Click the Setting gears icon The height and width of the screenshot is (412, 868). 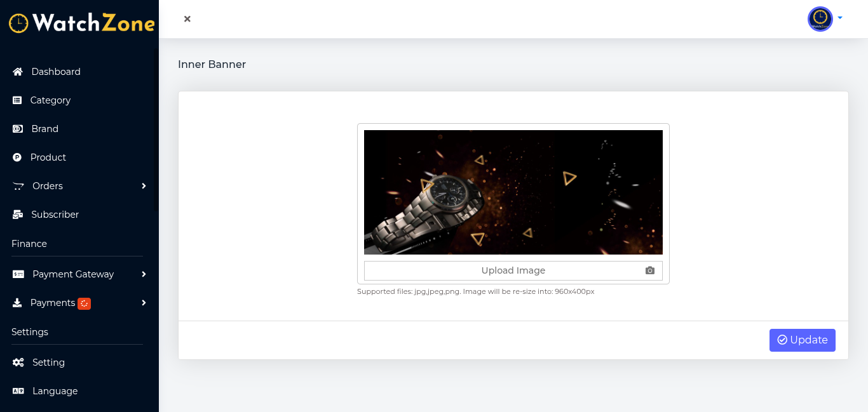(x=18, y=362)
